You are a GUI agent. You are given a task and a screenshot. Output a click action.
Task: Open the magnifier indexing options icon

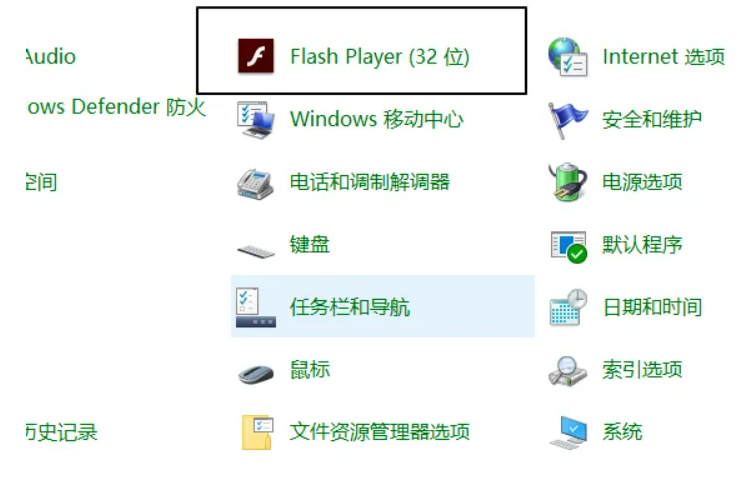point(568,371)
